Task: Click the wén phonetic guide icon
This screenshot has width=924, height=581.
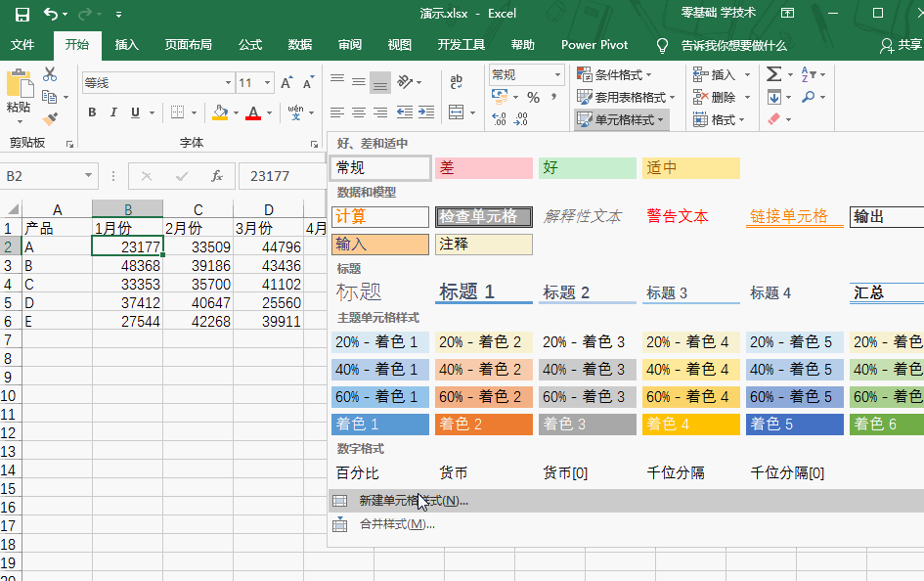Action: pos(296,112)
